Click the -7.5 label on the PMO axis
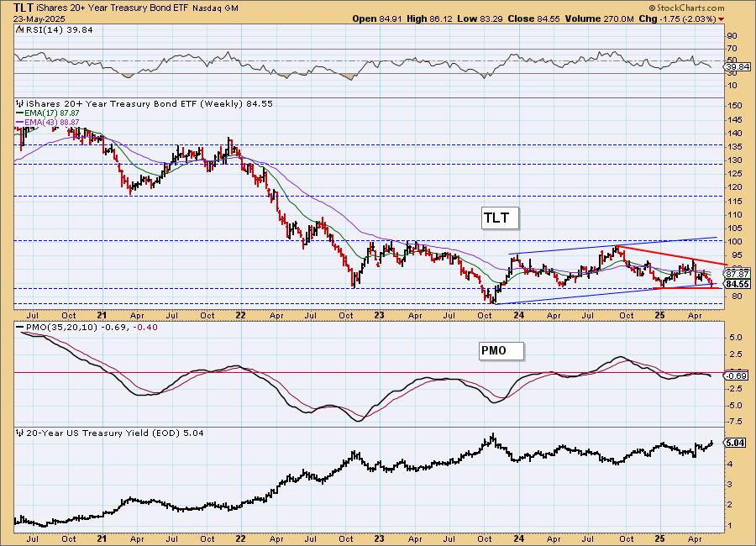 point(735,422)
